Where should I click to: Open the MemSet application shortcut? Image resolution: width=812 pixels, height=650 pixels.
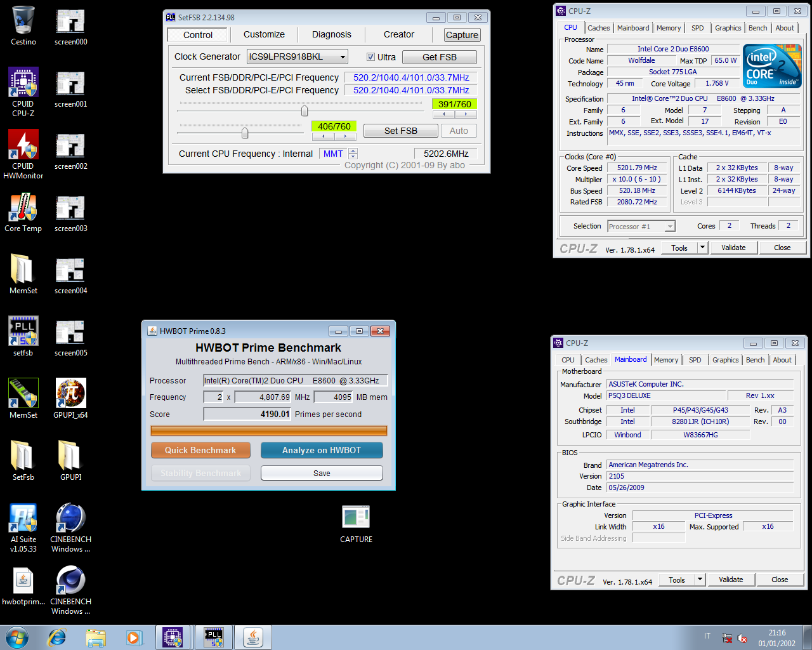[x=23, y=399]
